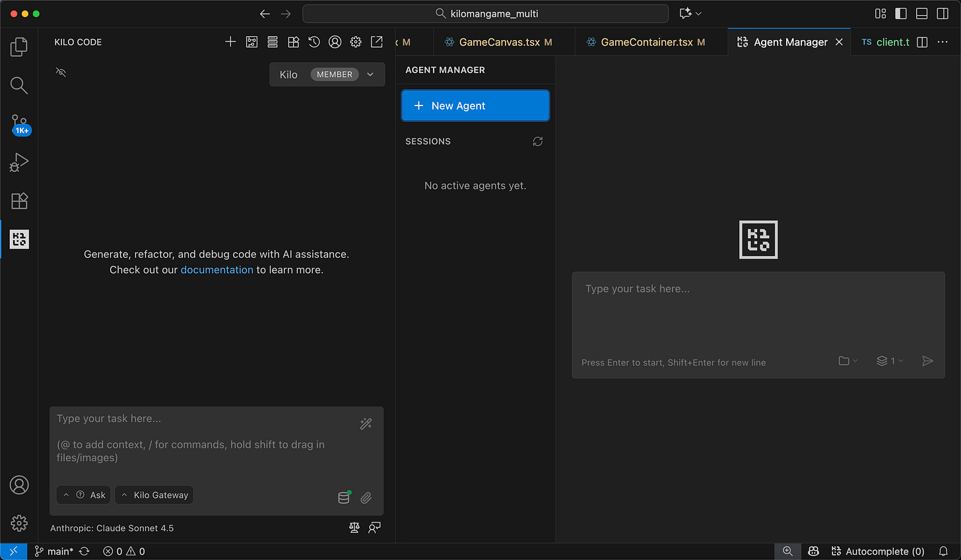
Task: Select the Kilo Code activity bar icon
Action: point(19,239)
